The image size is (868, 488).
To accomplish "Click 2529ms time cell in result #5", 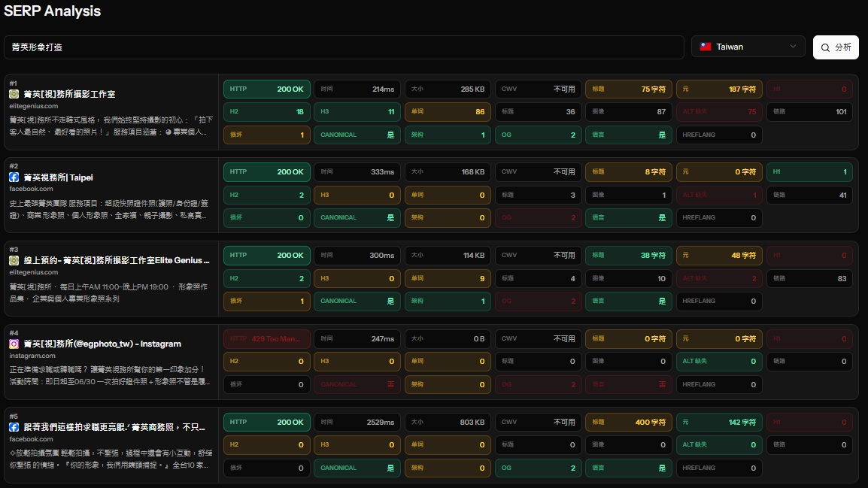I will click(357, 422).
